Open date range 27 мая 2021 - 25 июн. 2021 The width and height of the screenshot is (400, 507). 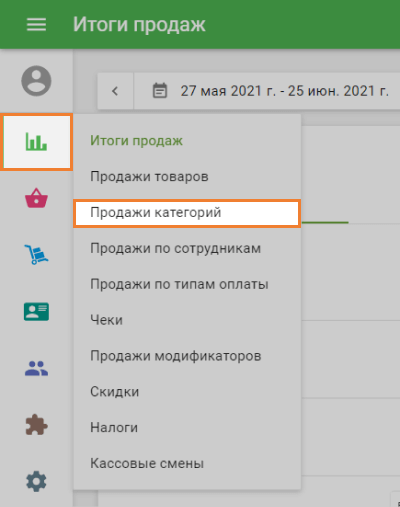tap(284, 91)
